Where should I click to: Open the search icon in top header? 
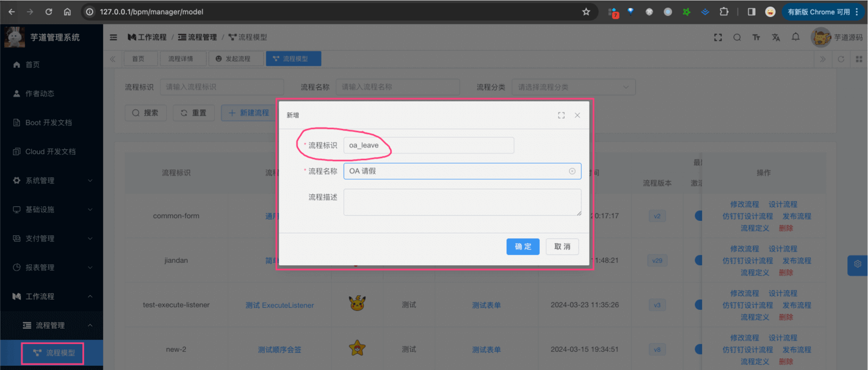(737, 37)
